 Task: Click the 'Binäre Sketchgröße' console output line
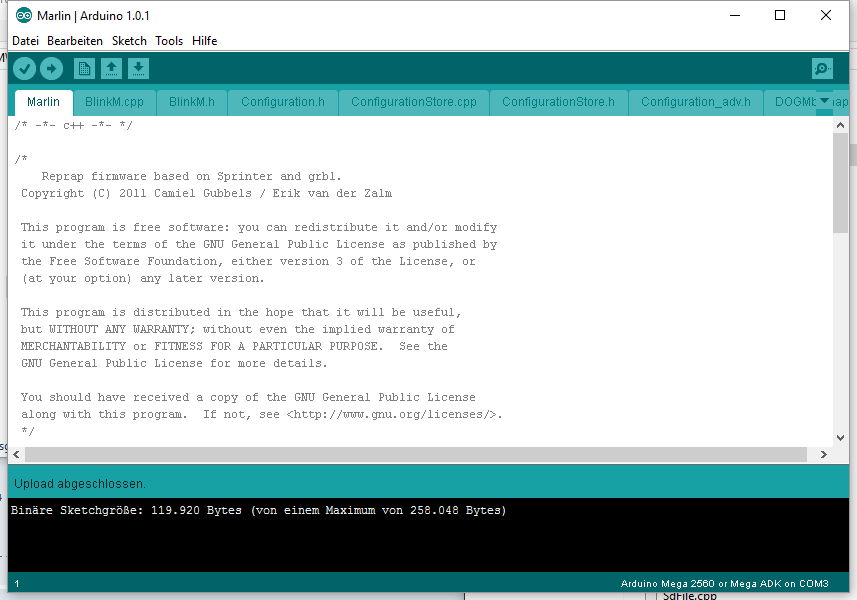point(259,510)
